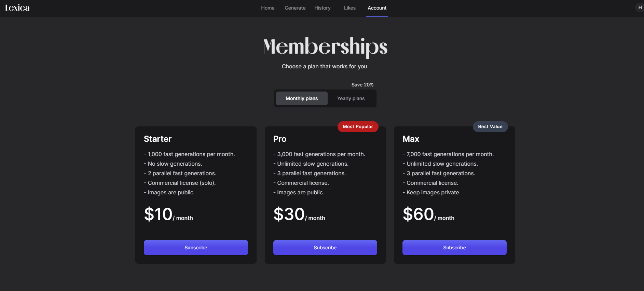The height and width of the screenshot is (291, 644).
Task: Select the Account tab
Action: coord(377,8)
